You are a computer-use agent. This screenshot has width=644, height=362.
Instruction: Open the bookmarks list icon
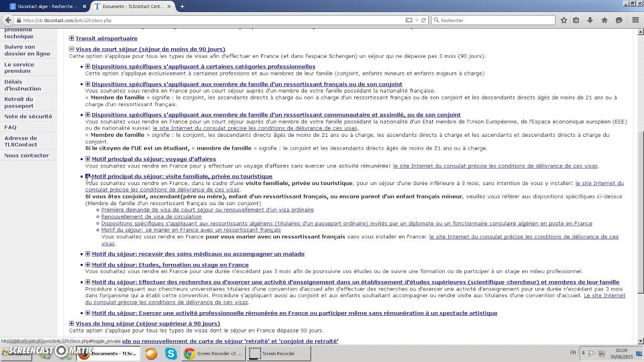(576, 21)
